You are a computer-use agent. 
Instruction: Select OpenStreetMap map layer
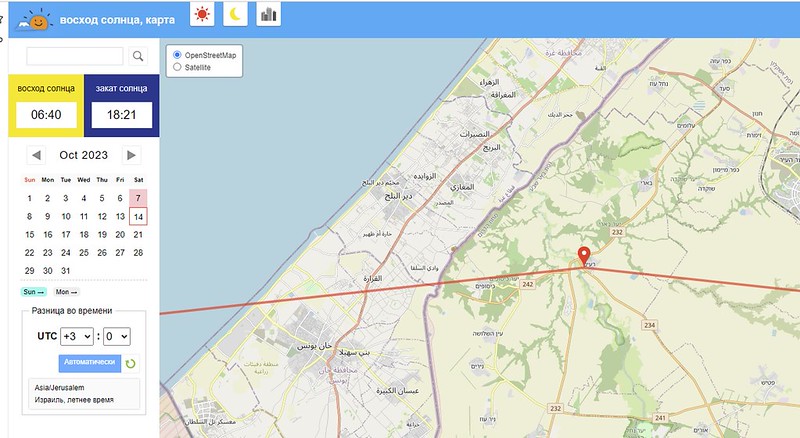(177, 55)
